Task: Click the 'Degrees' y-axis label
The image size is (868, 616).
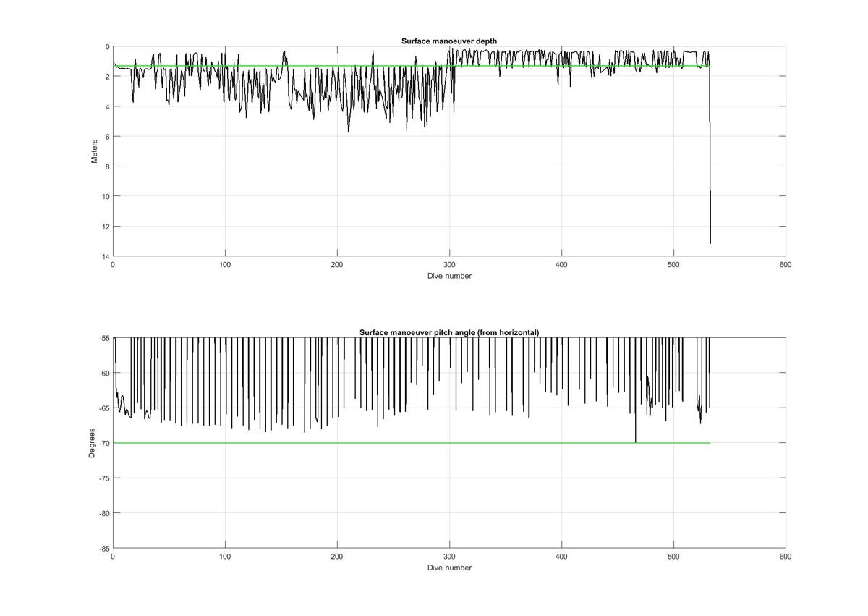Action: (92, 443)
